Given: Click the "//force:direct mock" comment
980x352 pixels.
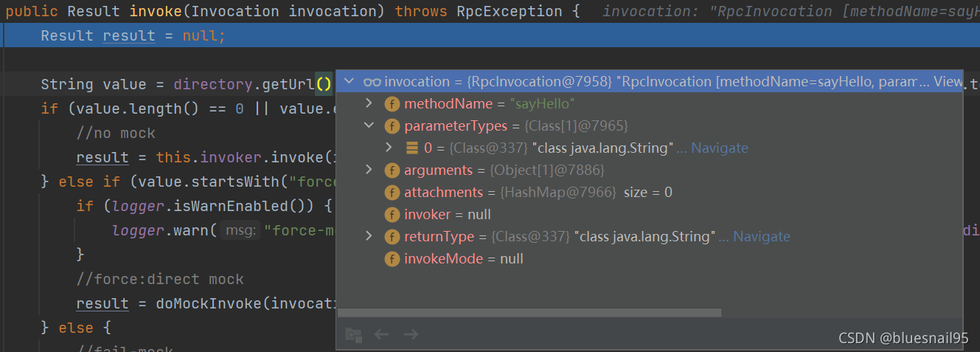Looking at the screenshot, I should point(160,279).
